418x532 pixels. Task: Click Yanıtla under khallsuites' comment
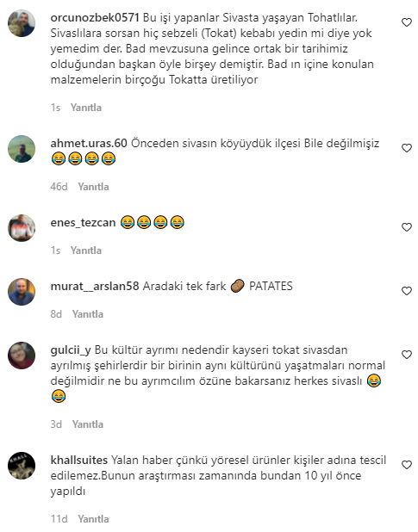click(x=93, y=519)
